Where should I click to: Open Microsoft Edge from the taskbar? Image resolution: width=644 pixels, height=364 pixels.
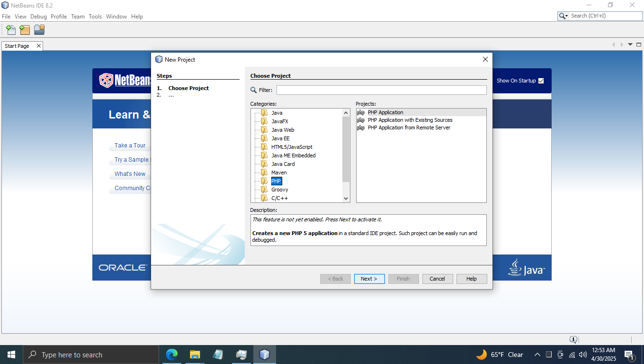(x=171, y=355)
